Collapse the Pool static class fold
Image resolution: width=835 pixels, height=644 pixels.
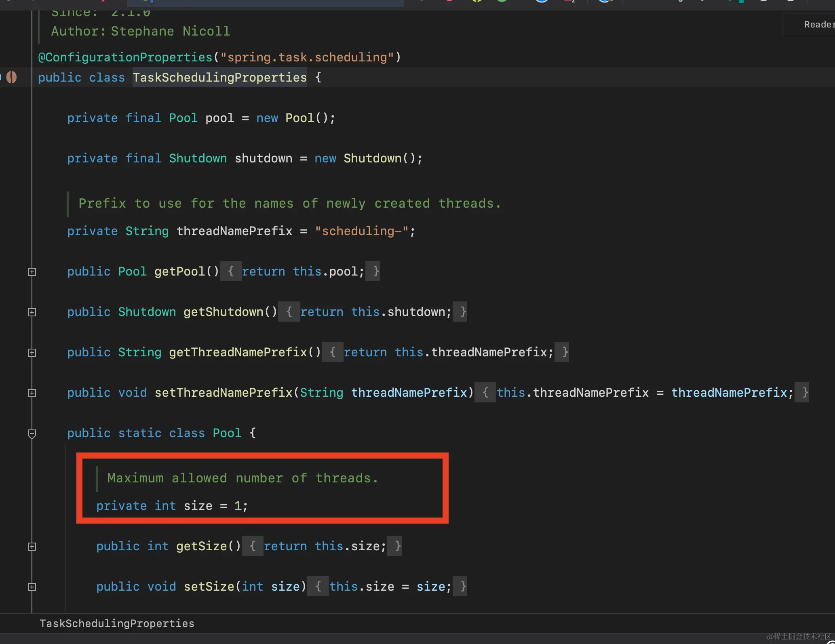(x=32, y=434)
